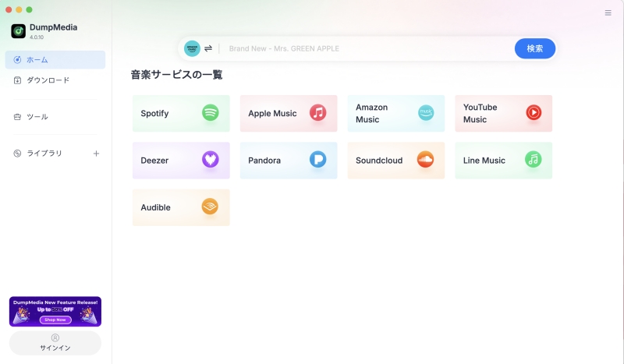The height and width of the screenshot is (364, 624).
Task: Open the ホーム sidebar tab
Action: 55,60
